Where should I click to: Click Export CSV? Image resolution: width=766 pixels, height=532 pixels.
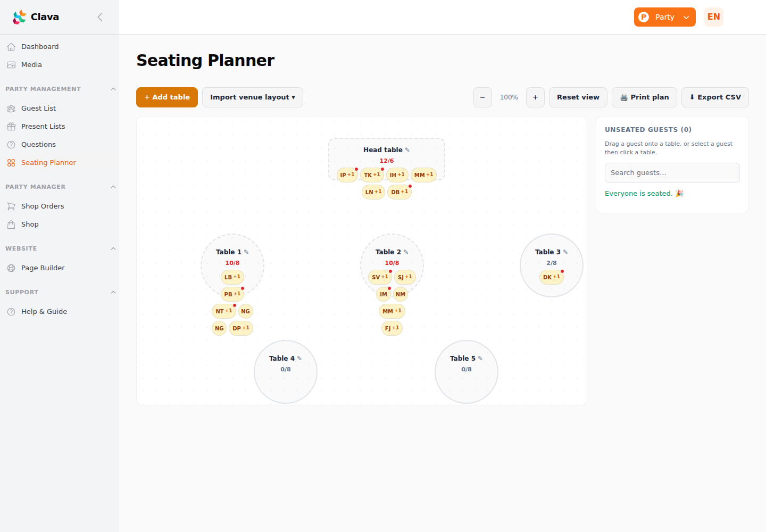pyautogui.click(x=715, y=97)
